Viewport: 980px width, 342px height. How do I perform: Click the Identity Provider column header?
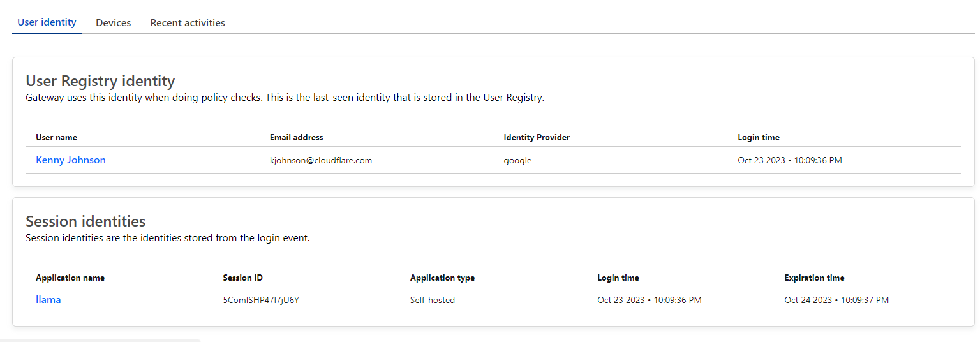click(x=537, y=137)
